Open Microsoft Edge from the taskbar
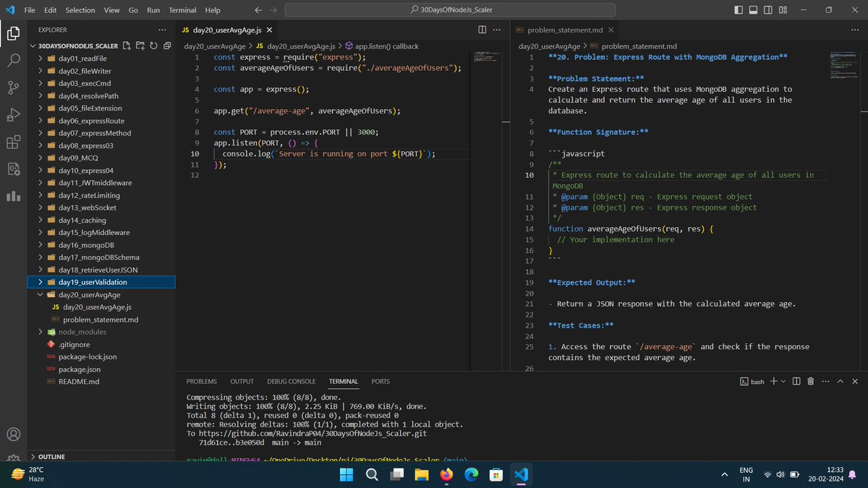 (471, 474)
